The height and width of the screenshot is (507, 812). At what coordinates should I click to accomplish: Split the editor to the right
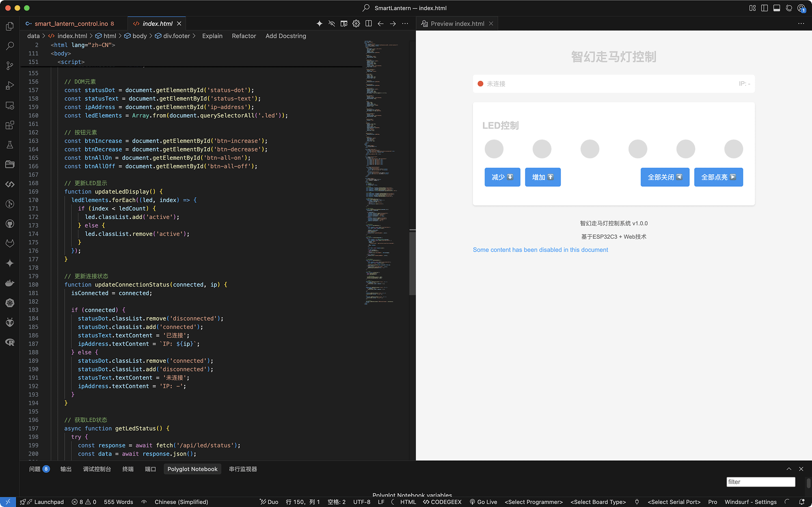368,24
